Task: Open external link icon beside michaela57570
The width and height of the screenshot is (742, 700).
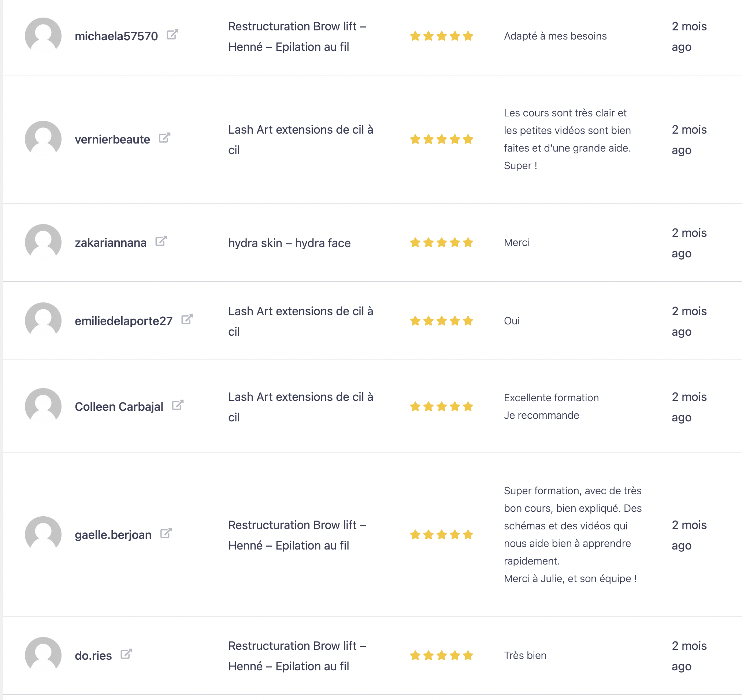Action: click(172, 35)
